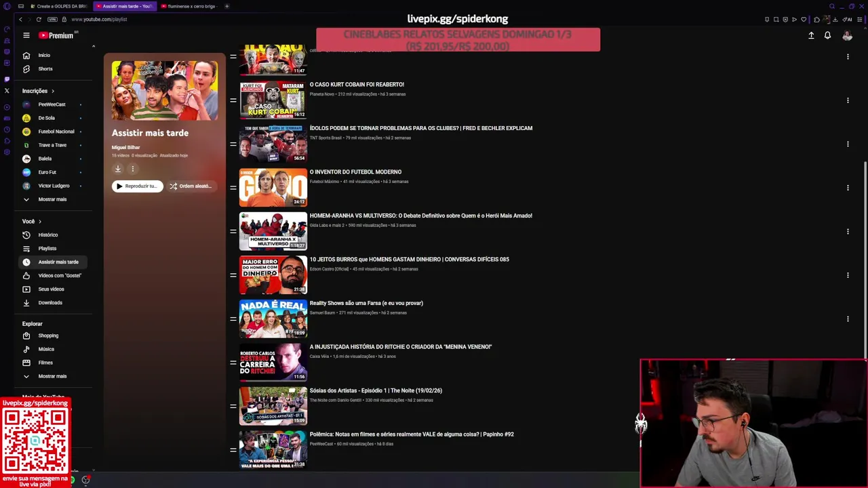Open Twitch icon in browser side panel

point(7,79)
